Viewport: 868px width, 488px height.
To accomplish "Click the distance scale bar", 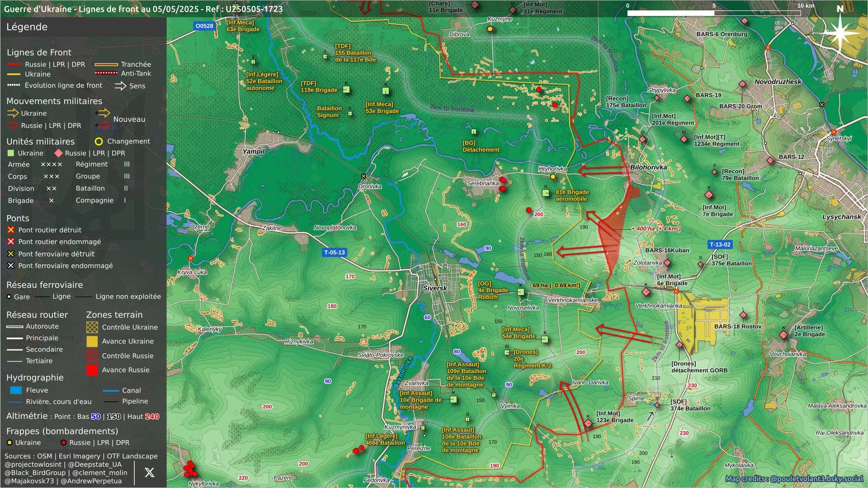I will coord(714,13).
